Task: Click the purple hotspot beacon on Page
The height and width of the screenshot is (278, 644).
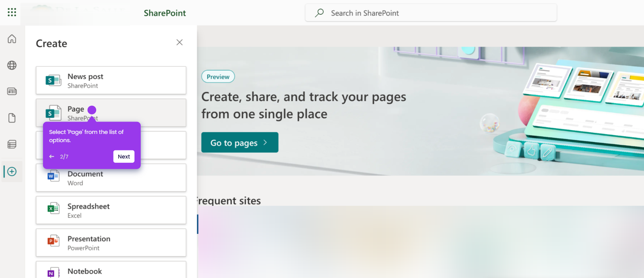Action: click(92, 110)
